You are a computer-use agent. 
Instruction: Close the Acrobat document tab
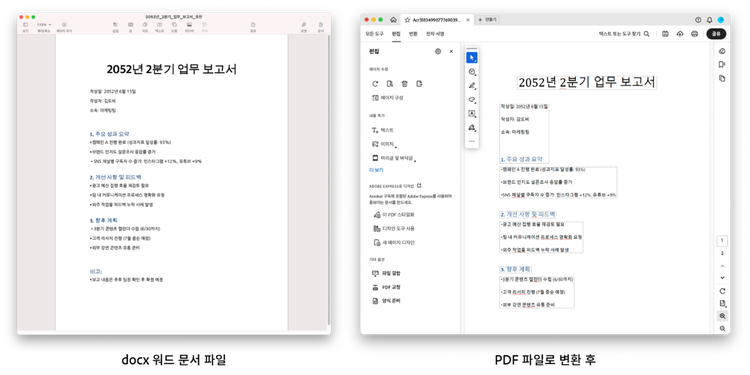click(x=468, y=20)
